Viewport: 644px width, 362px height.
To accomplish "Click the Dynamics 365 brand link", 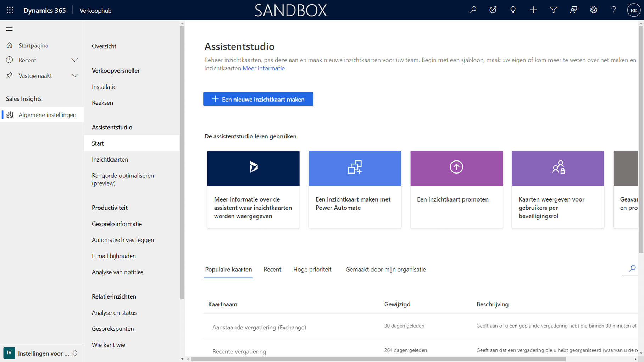I will click(x=44, y=11).
